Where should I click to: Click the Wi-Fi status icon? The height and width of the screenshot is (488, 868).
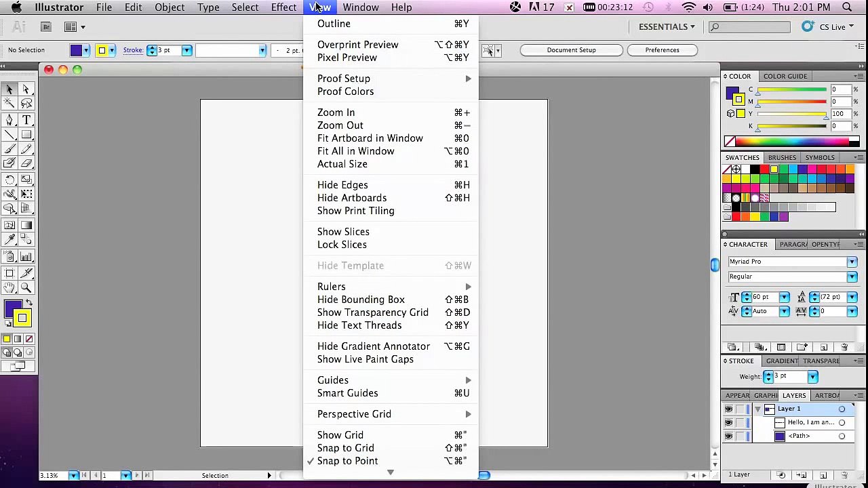[689, 7]
